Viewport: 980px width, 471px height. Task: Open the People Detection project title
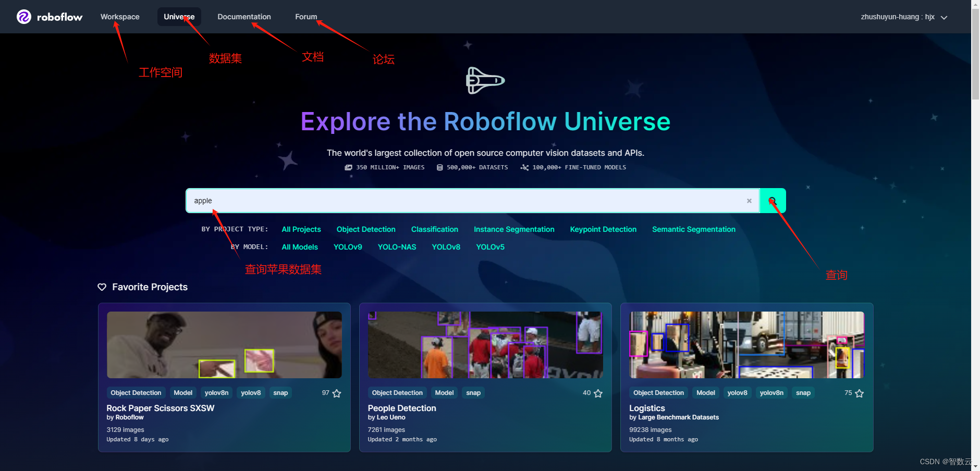[402, 408]
